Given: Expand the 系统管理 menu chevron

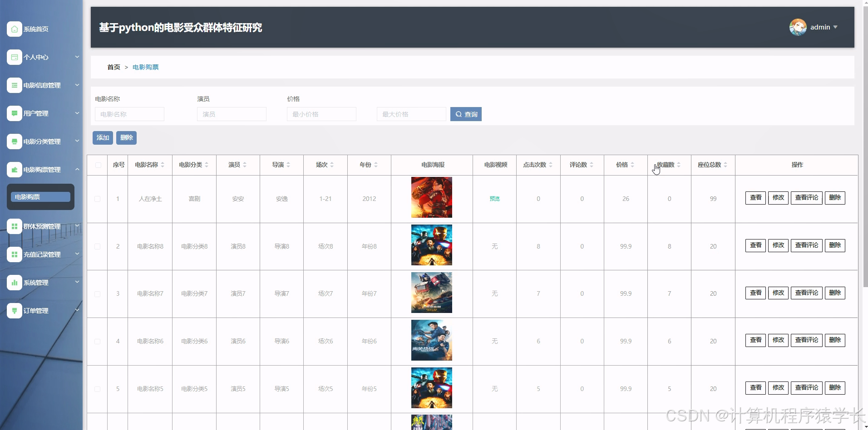Looking at the screenshot, I should click(x=77, y=282).
